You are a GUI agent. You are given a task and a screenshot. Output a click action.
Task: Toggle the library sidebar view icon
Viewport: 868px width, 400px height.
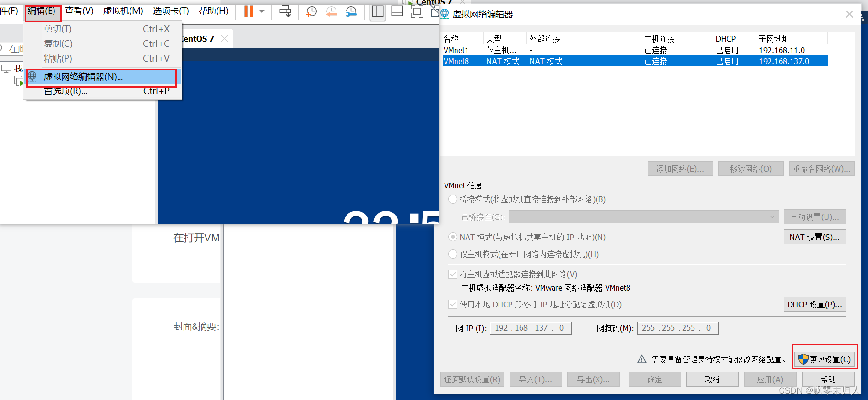point(378,11)
